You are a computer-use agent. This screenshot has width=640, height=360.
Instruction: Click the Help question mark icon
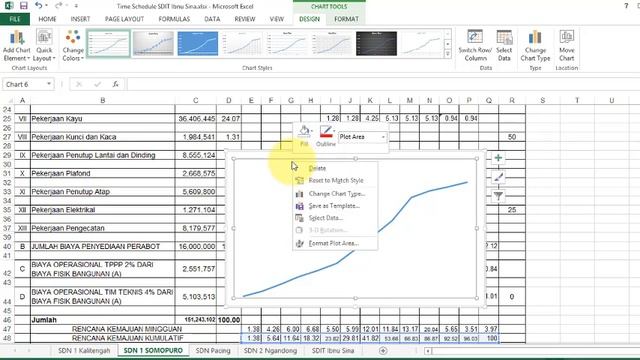tap(626, 6)
